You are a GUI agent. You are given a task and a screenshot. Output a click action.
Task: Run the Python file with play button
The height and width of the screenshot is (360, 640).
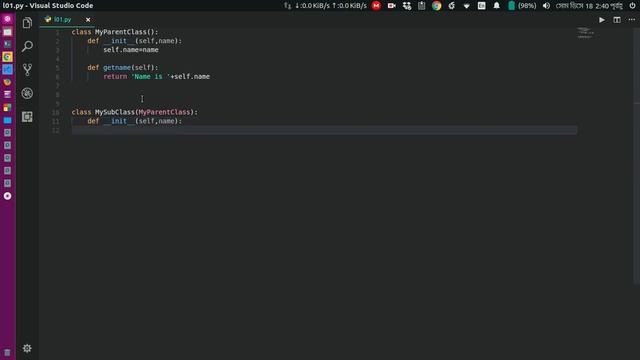(x=602, y=20)
